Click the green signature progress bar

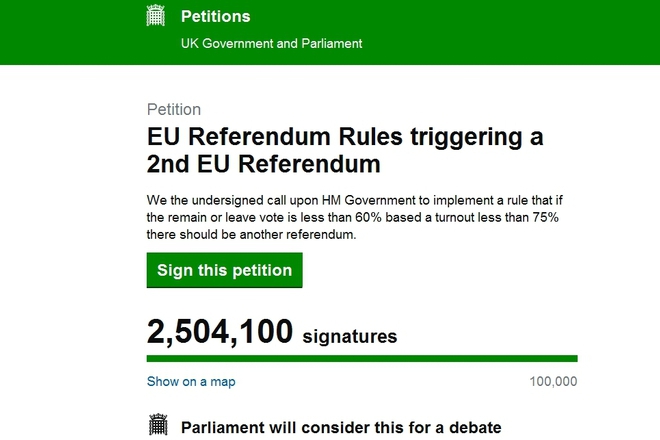(362, 358)
